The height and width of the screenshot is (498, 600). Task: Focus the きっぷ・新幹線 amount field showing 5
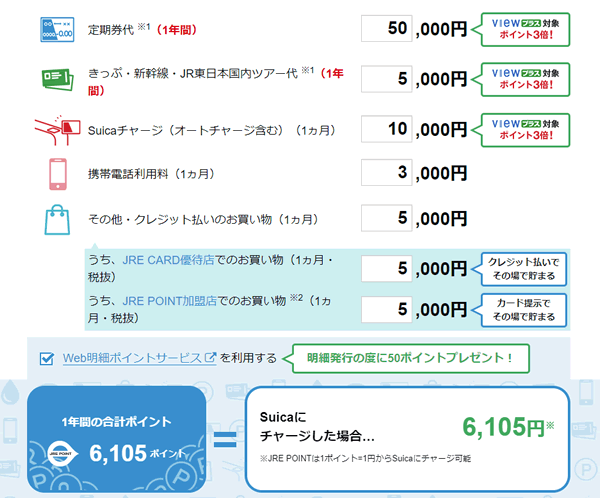click(386, 79)
